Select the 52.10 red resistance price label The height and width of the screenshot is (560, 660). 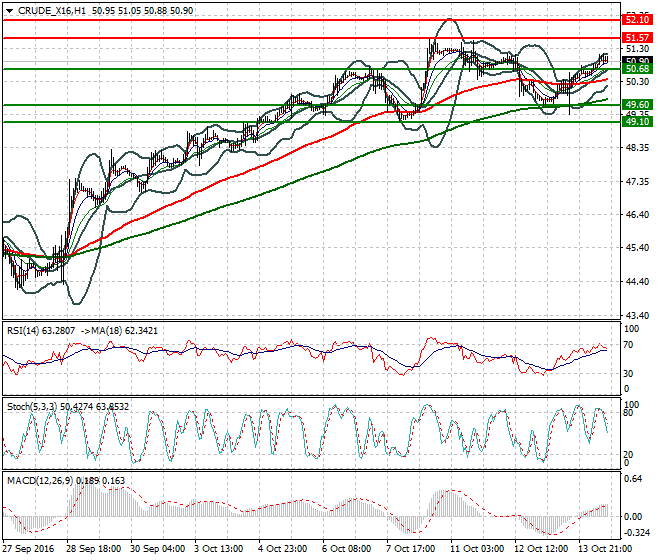pyautogui.click(x=637, y=20)
